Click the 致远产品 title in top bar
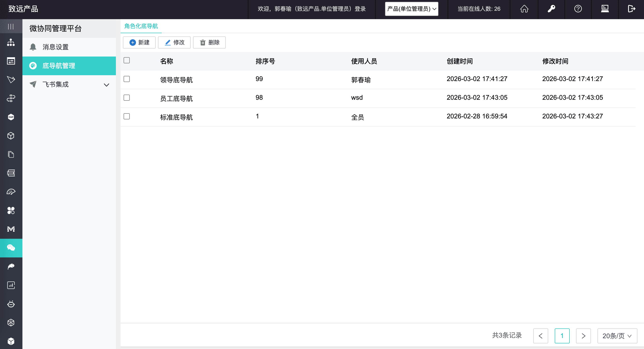644x349 pixels. pos(23,9)
